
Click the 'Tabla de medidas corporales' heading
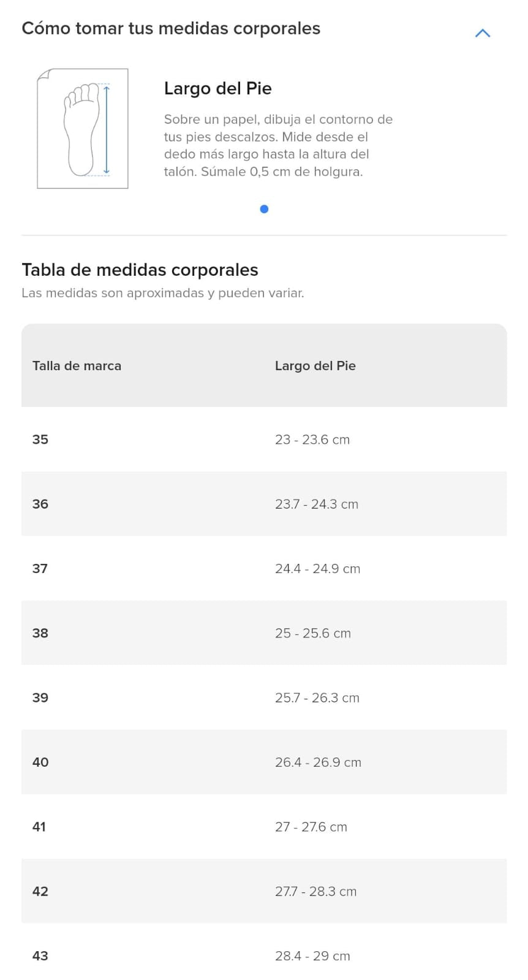coord(140,270)
